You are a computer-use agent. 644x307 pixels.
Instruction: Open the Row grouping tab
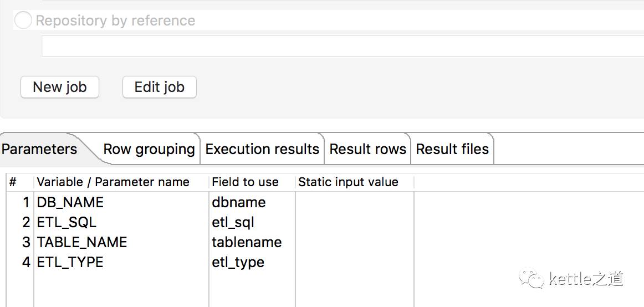(x=149, y=149)
